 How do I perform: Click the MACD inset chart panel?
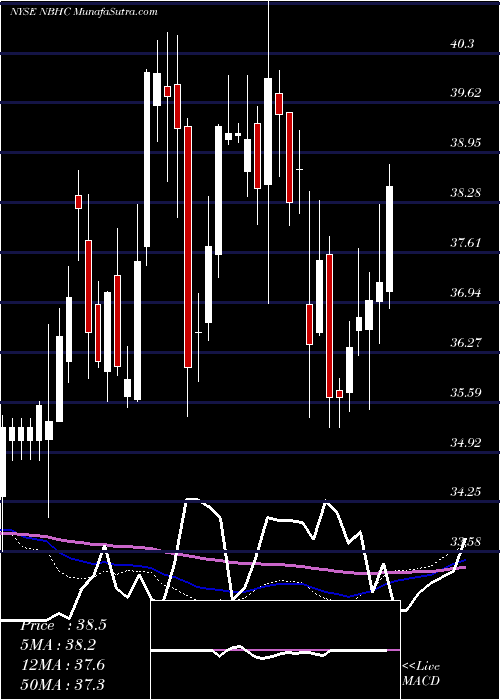[275, 650]
